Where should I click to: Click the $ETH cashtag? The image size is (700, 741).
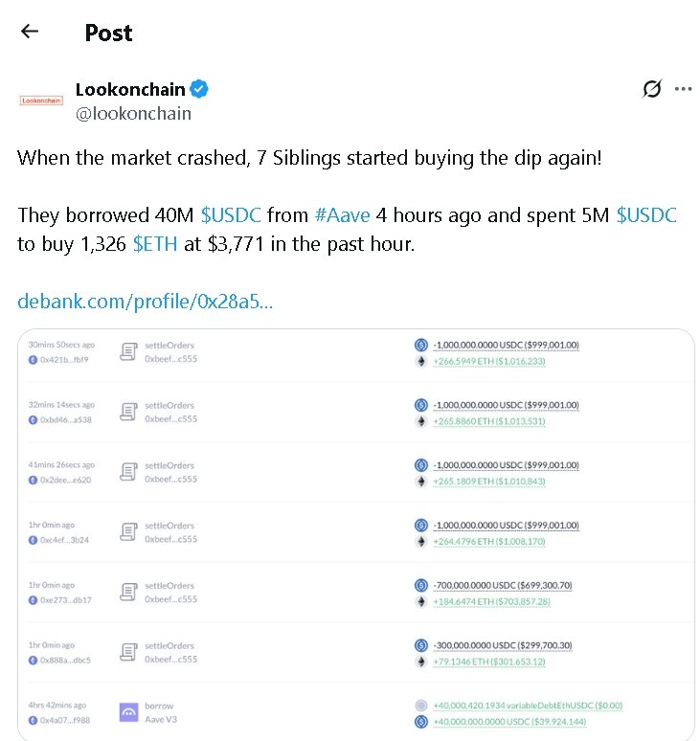[x=156, y=244]
